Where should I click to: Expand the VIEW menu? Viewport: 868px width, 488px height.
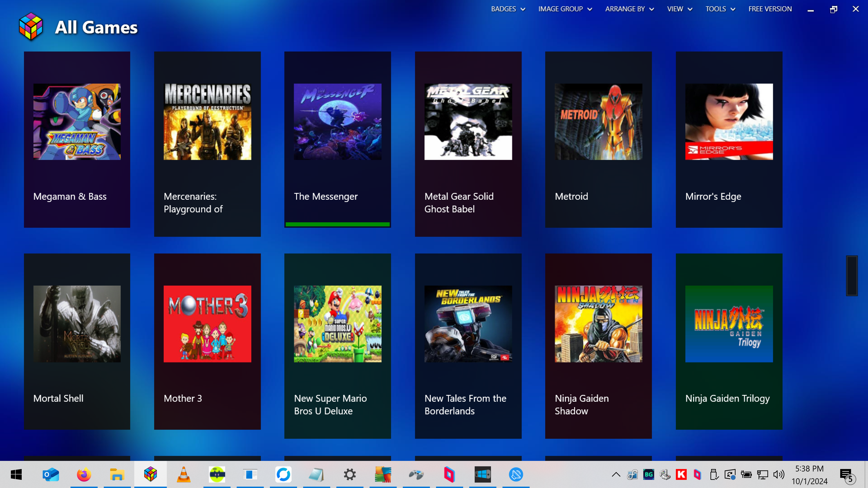(x=680, y=9)
